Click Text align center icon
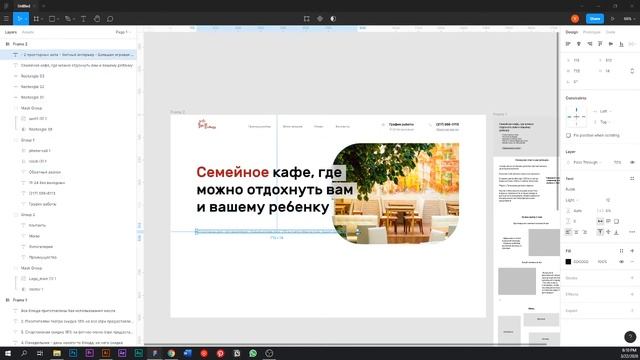 (x=576, y=232)
